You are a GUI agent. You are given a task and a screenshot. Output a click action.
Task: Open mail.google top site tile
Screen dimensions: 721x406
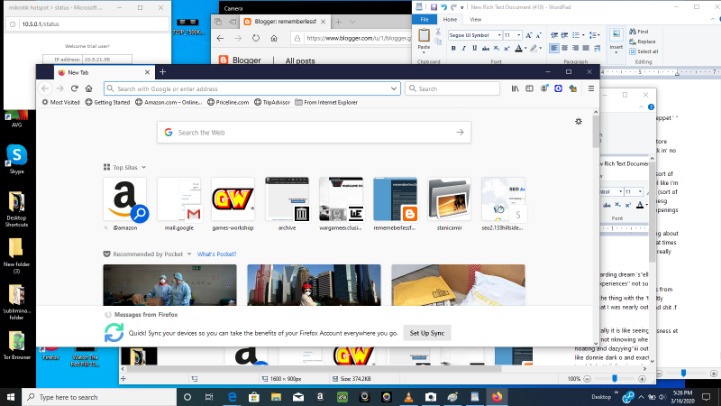[x=179, y=204]
